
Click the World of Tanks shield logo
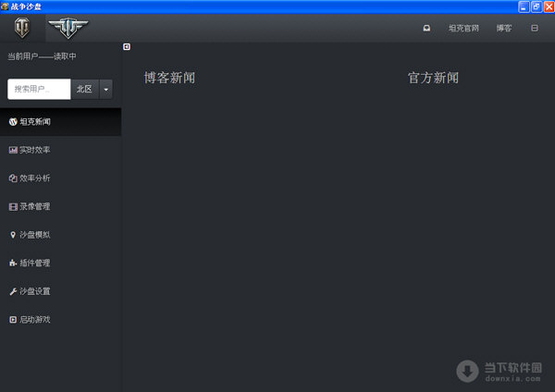pos(22,29)
